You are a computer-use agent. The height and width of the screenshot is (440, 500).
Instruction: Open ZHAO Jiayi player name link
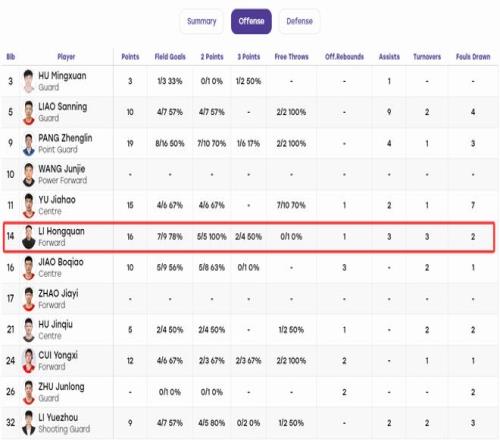point(58,293)
